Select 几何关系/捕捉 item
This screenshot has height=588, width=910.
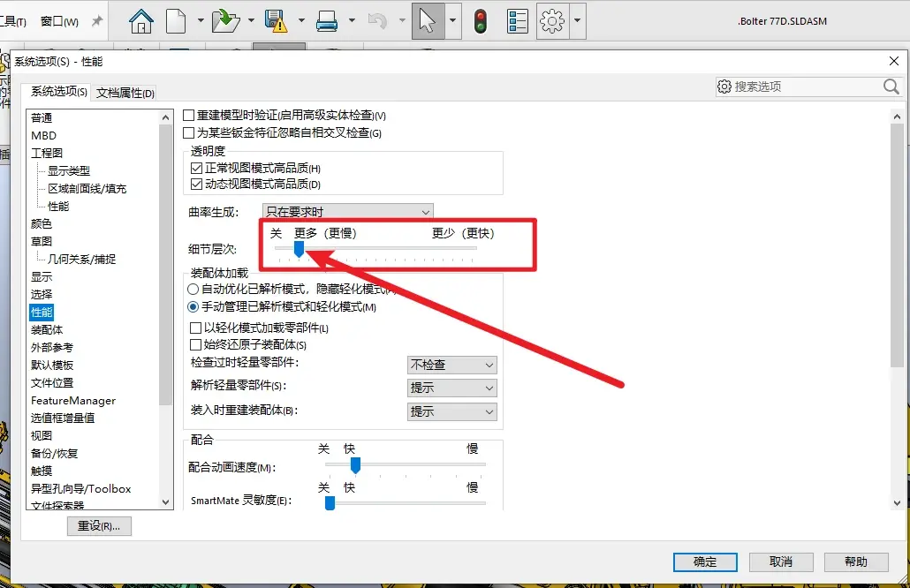(x=81, y=260)
